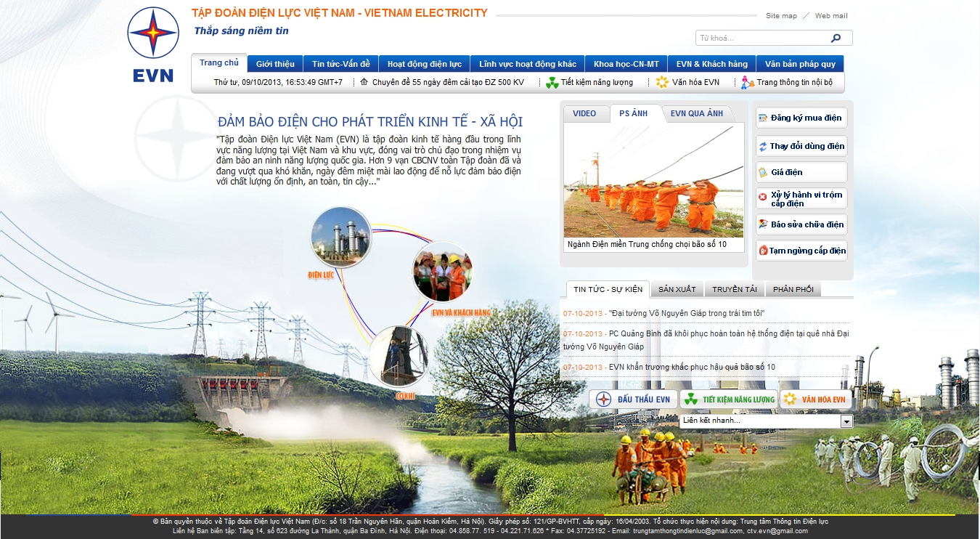The height and width of the screenshot is (539, 980).
Task: Select the Trang chủ tab
Action: point(219,62)
